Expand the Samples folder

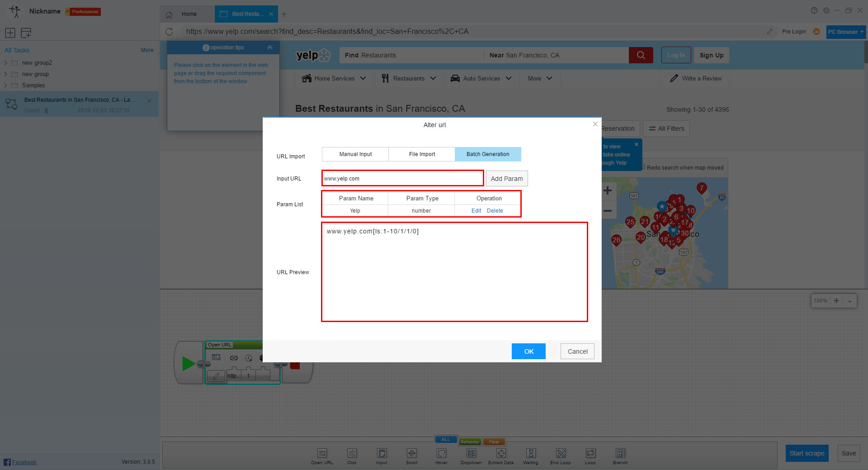pyautogui.click(x=6, y=85)
